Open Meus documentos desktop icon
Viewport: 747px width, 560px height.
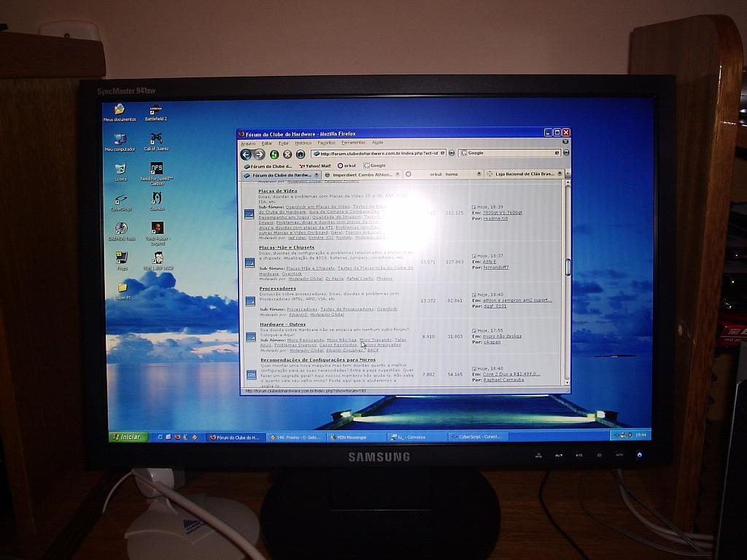(120, 113)
